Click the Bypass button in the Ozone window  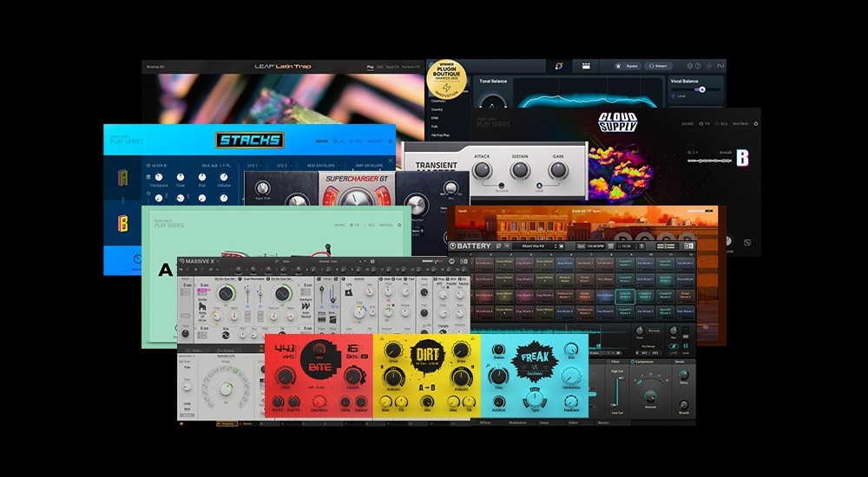628,66
